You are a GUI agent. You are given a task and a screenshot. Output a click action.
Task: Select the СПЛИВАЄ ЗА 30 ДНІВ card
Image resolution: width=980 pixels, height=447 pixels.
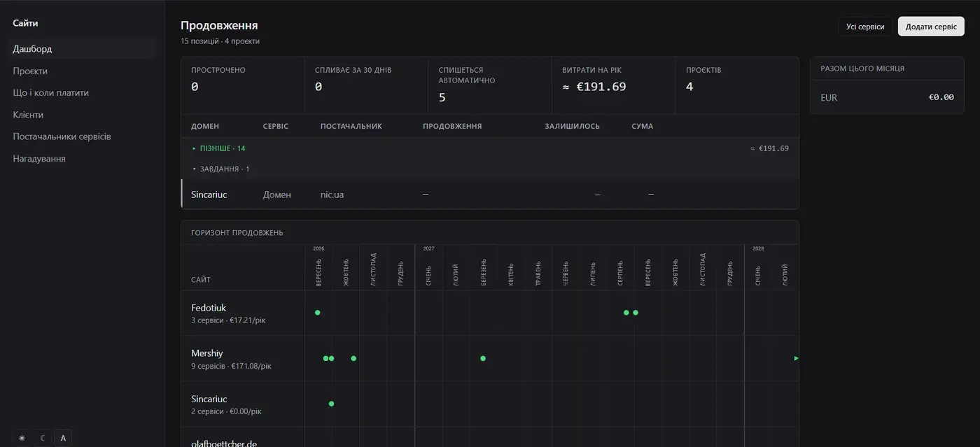point(366,85)
